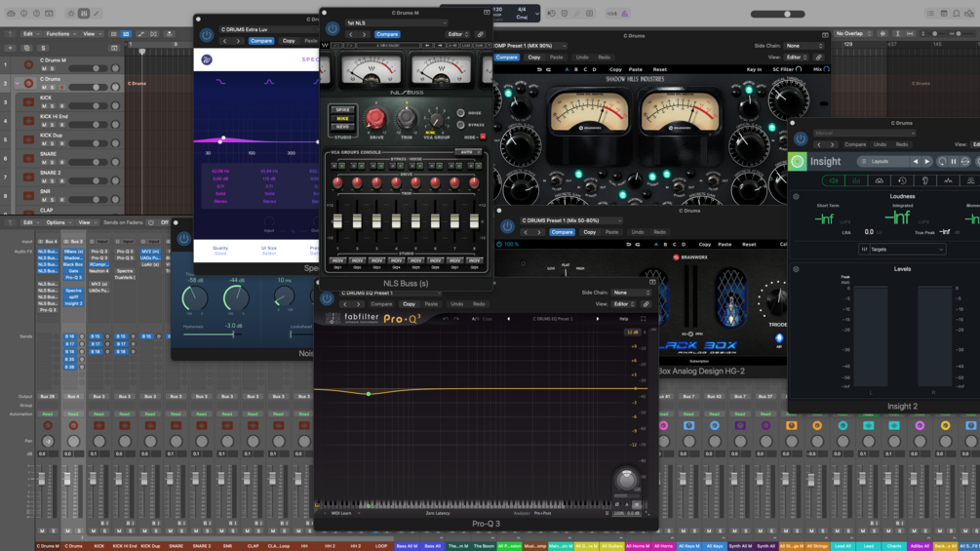Click the add track plus button

(10, 48)
